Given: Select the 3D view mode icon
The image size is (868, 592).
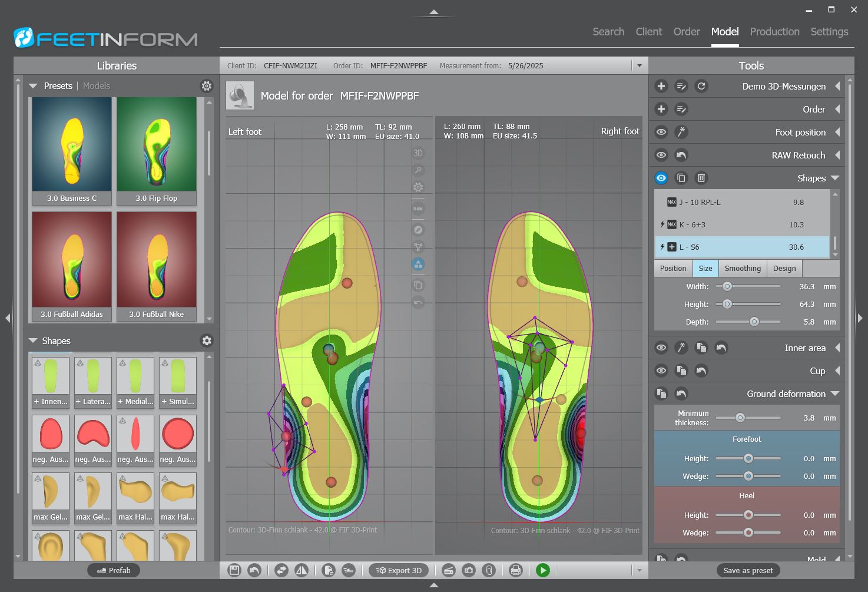Looking at the screenshot, I should tap(418, 152).
